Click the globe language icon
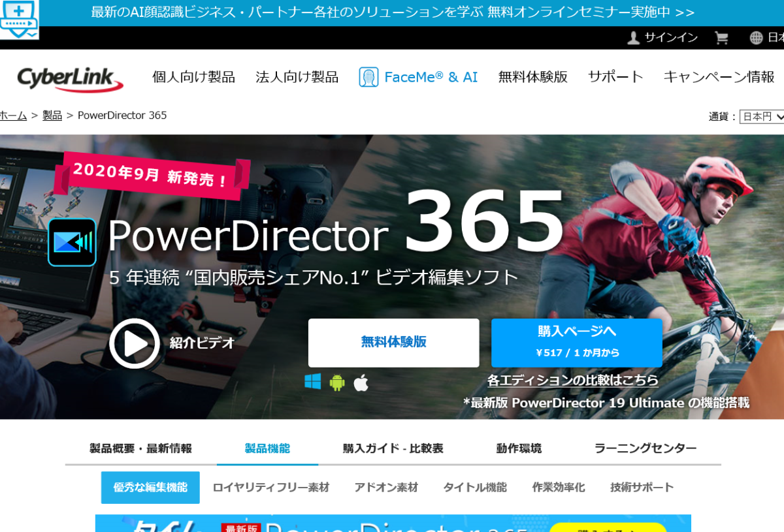 [x=756, y=38]
